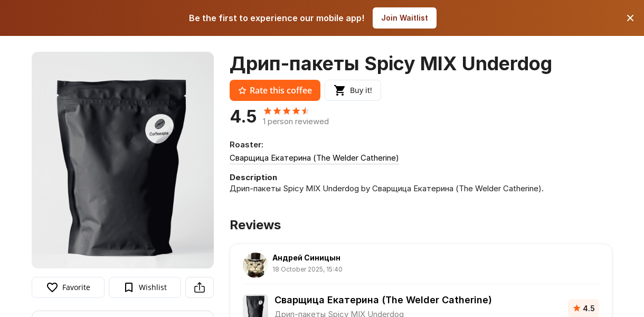Click the orange star in the 4.5 review badge

tap(575, 308)
